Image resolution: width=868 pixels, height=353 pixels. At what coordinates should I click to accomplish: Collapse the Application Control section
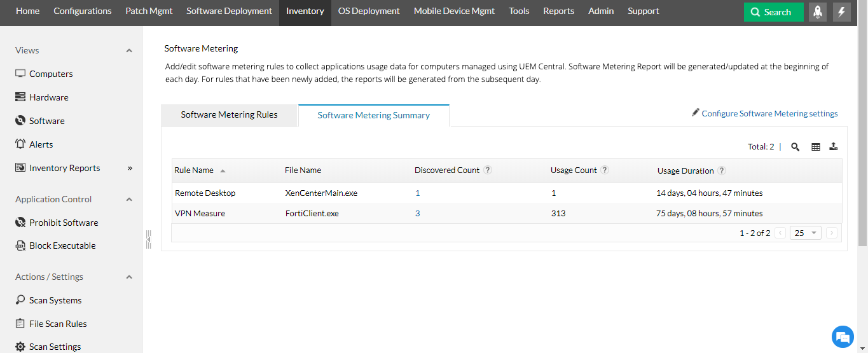click(x=129, y=200)
